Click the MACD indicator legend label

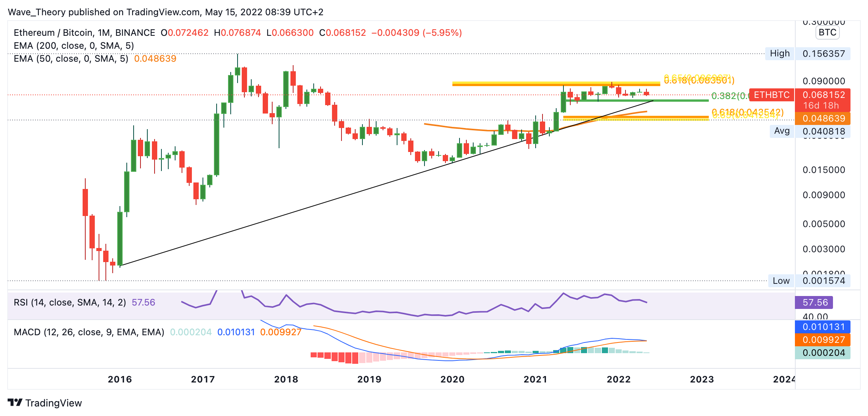[89, 332]
